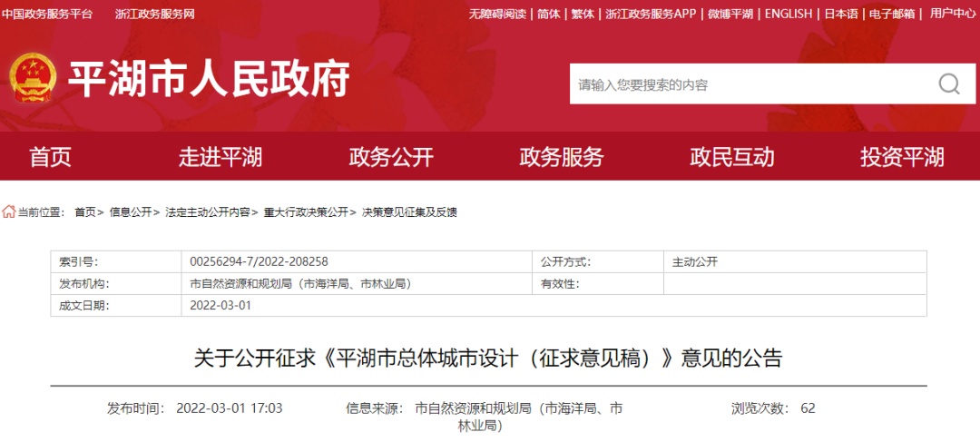
Task: Click the national emblem logo
Action: (34, 78)
